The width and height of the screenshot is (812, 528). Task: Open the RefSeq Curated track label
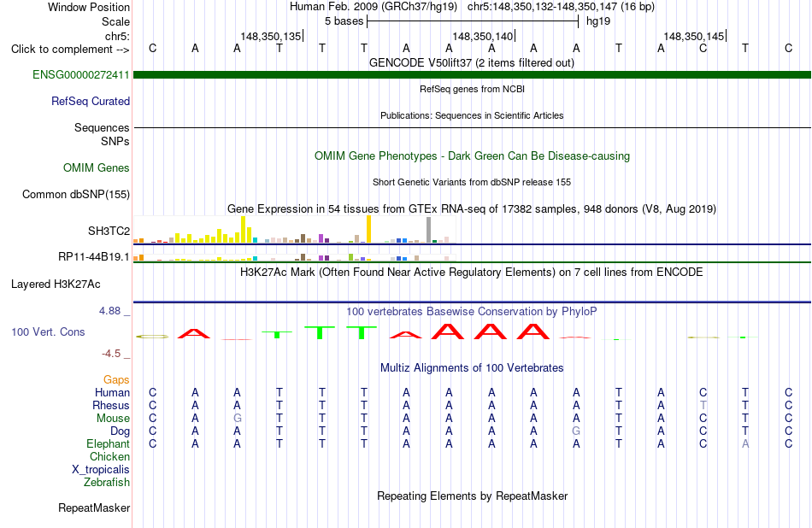click(x=91, y=101)
